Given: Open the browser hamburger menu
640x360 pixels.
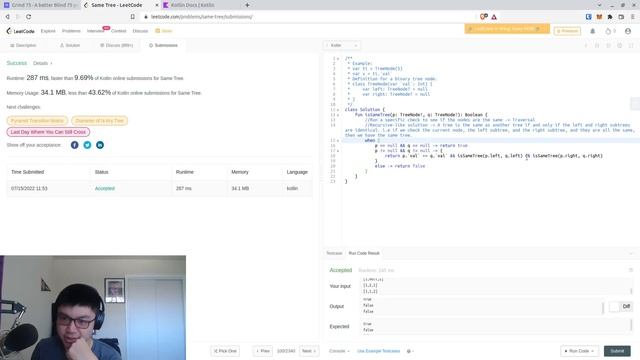Looking at the screenshot, I should point(632,17).
